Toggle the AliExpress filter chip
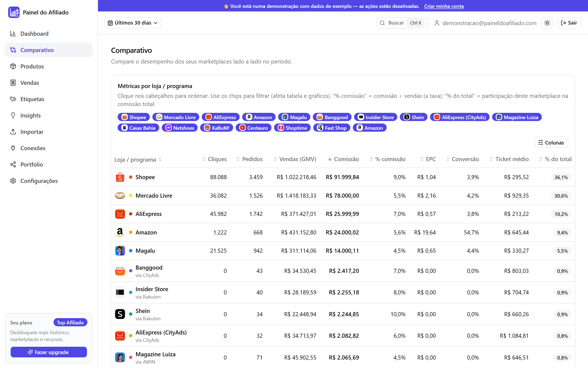Viewport: 588px width, 368px height. pyautogui.click(x=221, y=117)
